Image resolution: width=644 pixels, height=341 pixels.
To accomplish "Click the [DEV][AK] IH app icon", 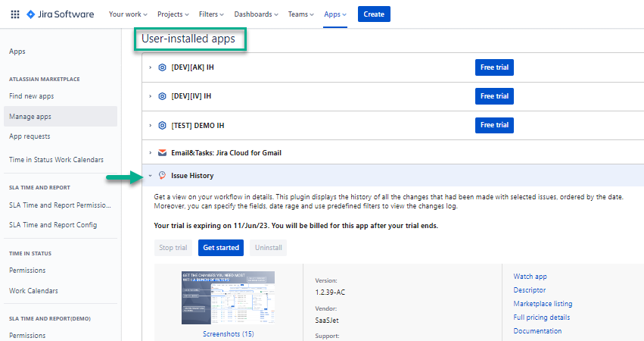I will (x=162, y=67).
